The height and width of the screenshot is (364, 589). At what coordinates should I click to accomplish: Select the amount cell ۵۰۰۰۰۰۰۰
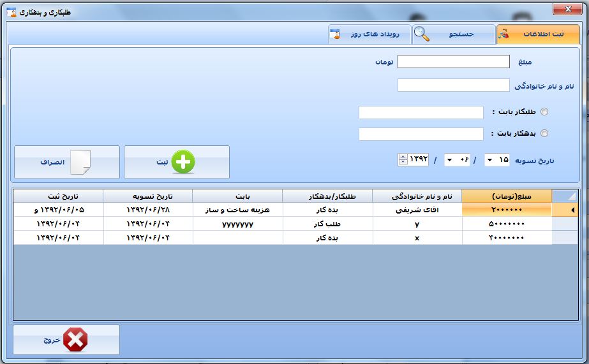507,224
